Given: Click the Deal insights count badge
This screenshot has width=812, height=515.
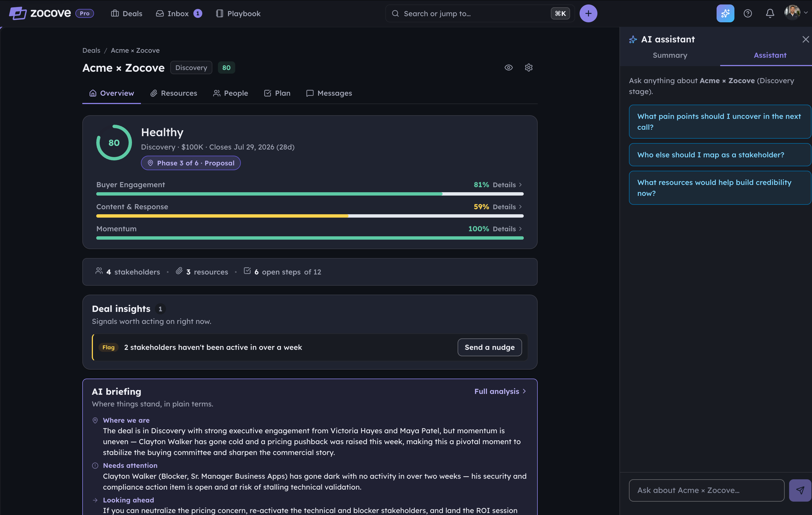Looking at the screenshot, I should coord(160,309).
